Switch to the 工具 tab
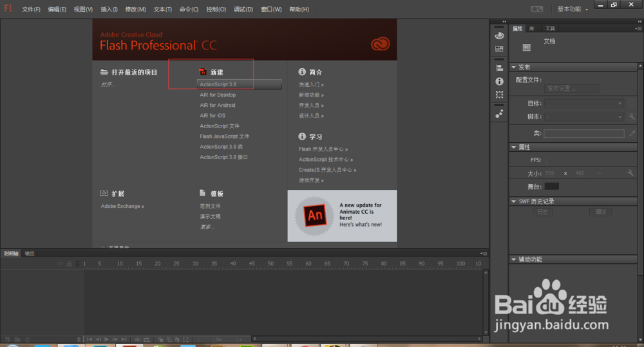 click(550, 28)
